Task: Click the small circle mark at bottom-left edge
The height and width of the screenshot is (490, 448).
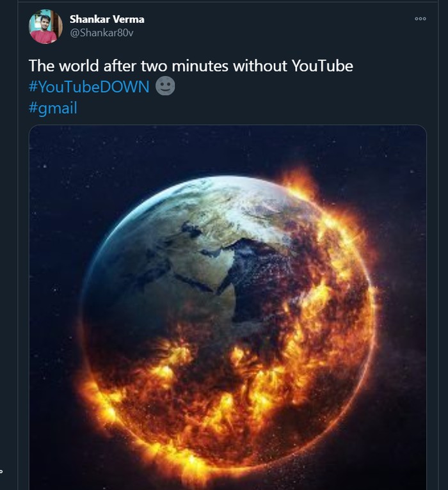Action: click(x=2, y=473)
